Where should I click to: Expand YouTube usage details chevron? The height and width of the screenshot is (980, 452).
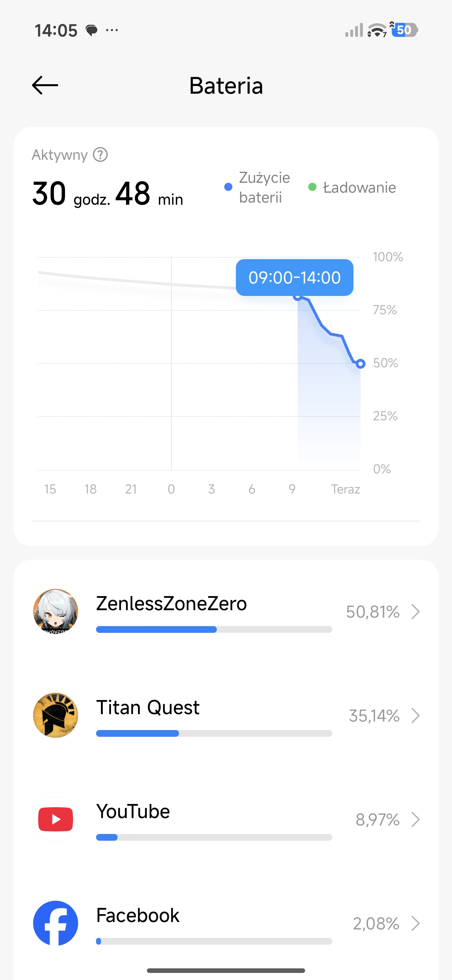[416, 819]
